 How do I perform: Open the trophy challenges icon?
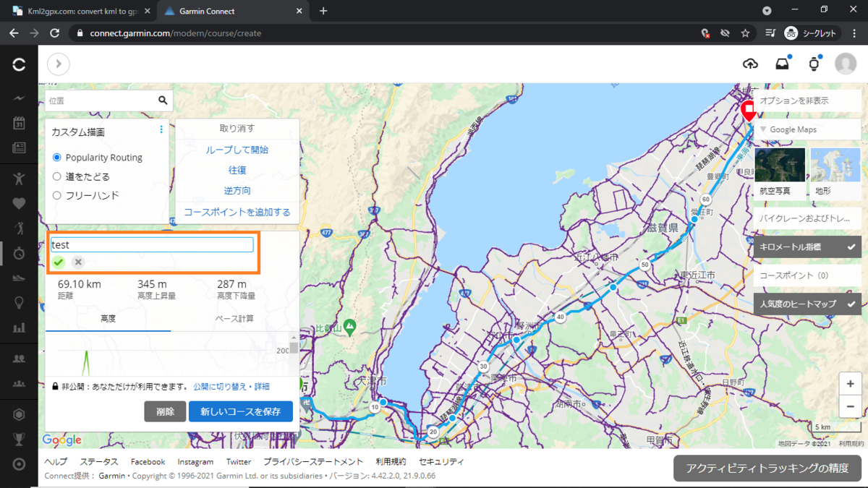[19, 439]
